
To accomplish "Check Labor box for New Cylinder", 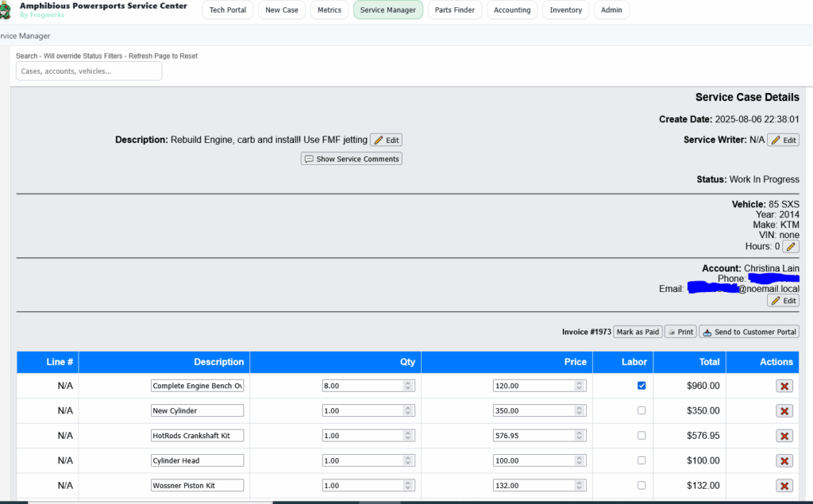I will tap(642, 411).
